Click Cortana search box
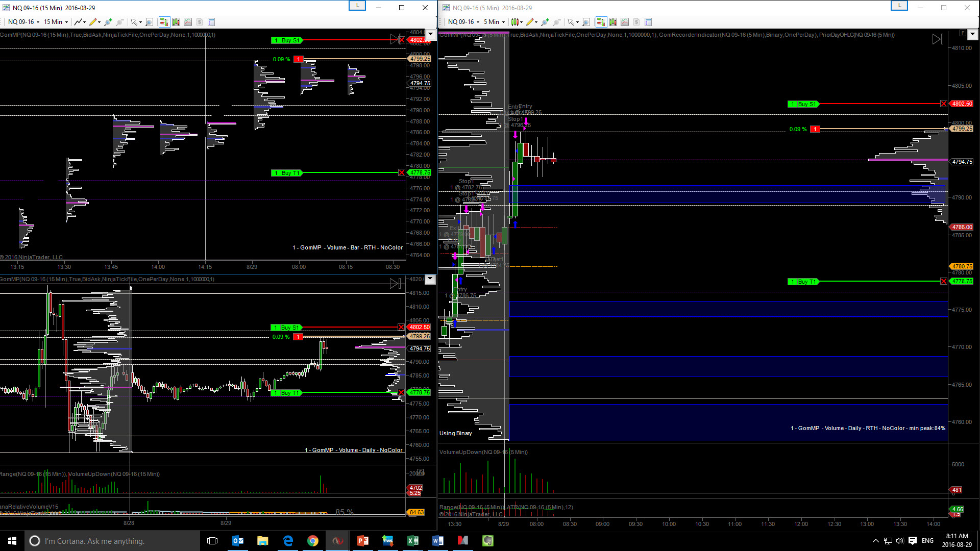 112,541
